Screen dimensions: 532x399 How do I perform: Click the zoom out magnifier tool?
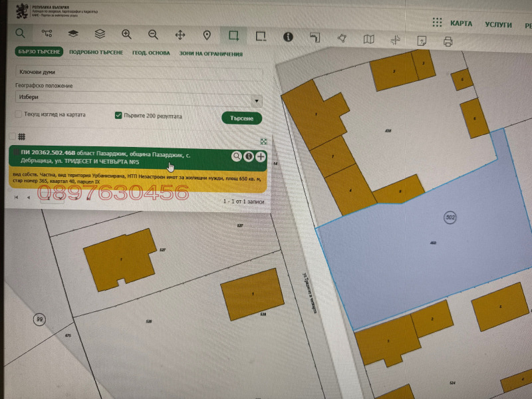(153, 35)
